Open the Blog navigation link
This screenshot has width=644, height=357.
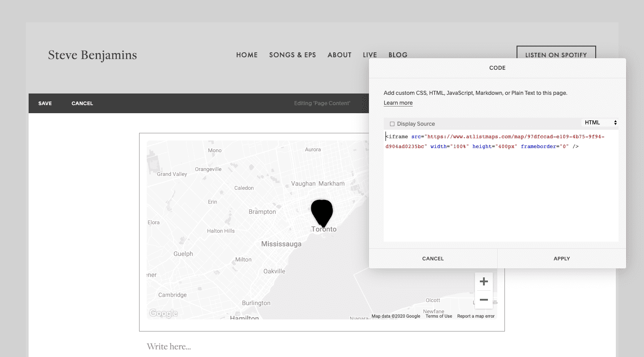(398, 55)
